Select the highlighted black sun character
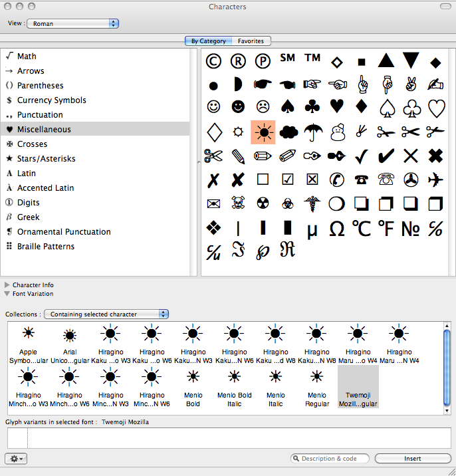The width and height of the screenshot is (456, 476). (263, 132)
